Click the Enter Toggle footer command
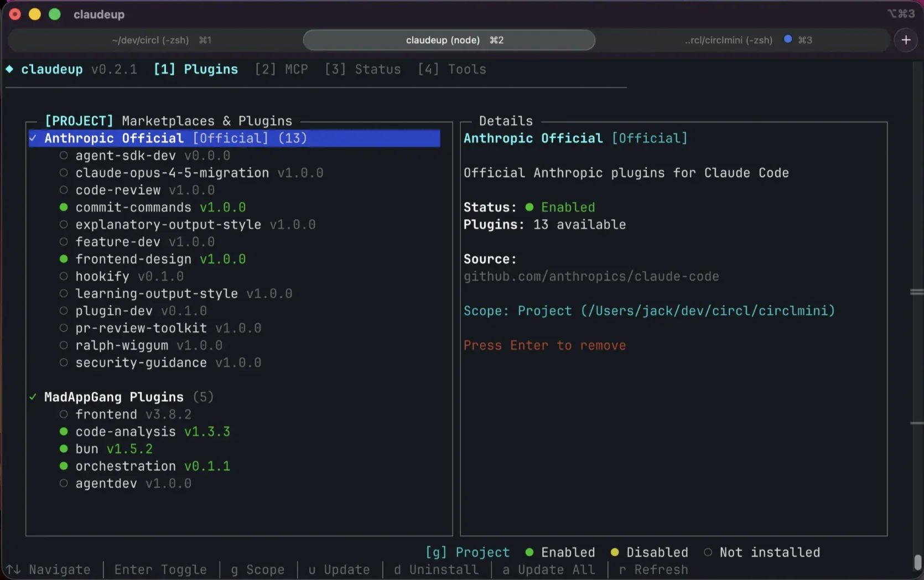The image size is (924, 580). coord(160,569)
